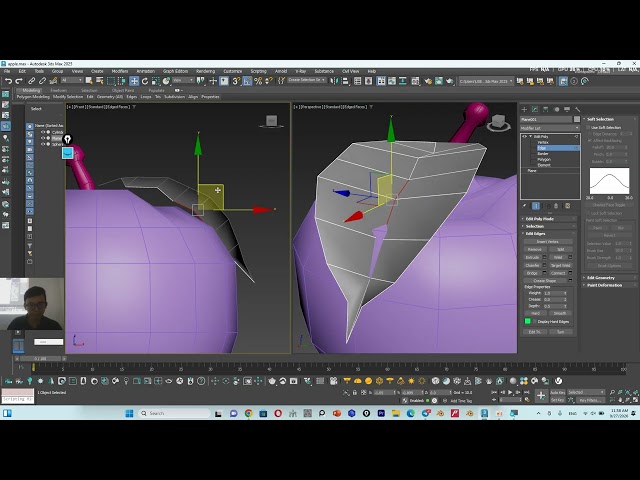Click the Plane001 object color swatch
The height and width of the screenshot is (480, 640).
click(577, 119)
